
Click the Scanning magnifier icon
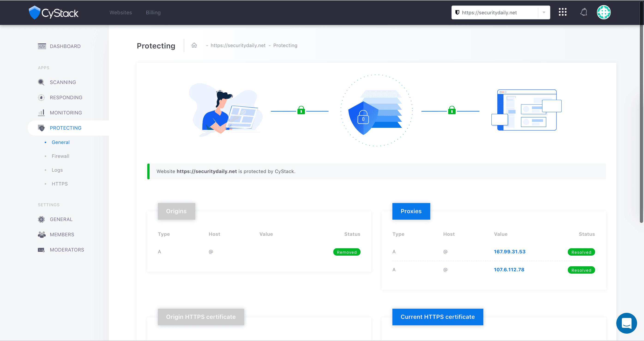point(41,82)
